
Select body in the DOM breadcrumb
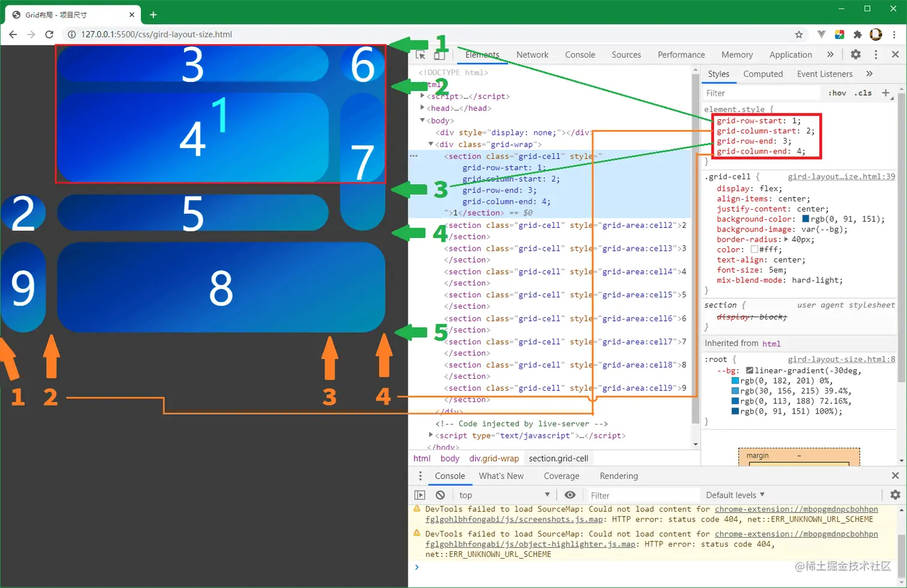pyautogui.click(x=450, y=458)
